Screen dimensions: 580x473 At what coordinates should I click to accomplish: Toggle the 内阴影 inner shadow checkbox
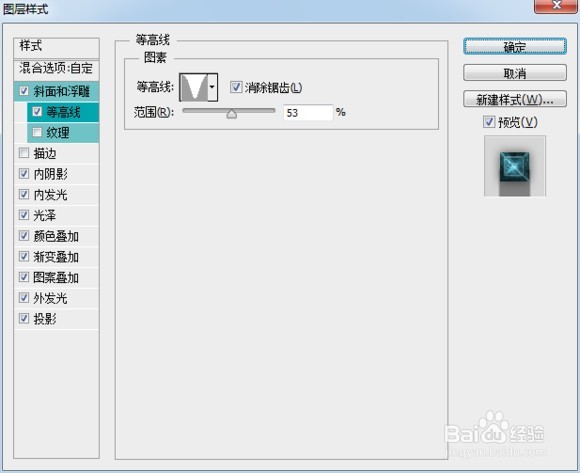point(24,173)
